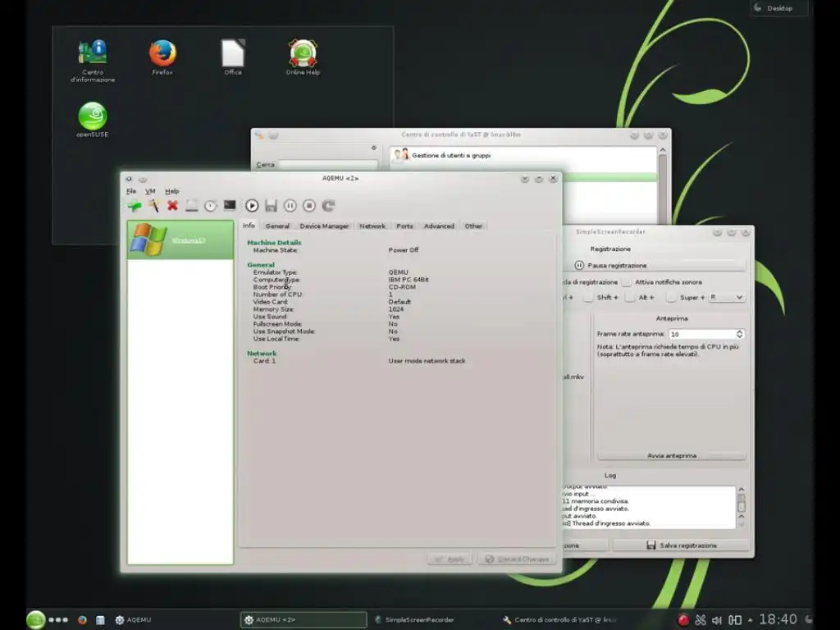Screen dimensions: 840x630
Task: Reset the VM with the reload icon
Action: coord(328,206)
